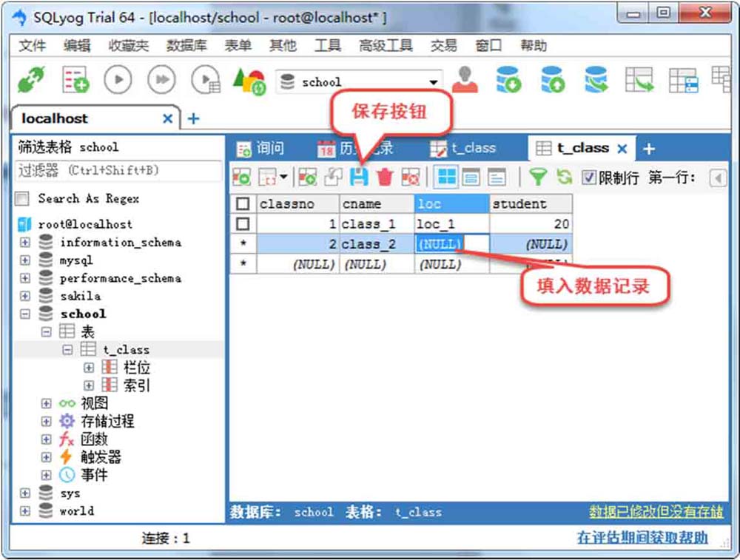Click the red delete row trash icon

pyautogui.click(x=385, y=178)
